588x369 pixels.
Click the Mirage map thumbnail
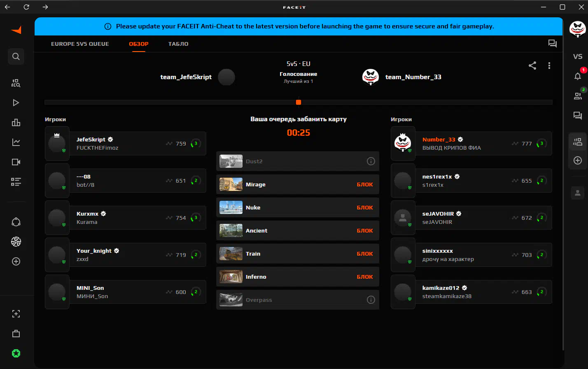[231, 184]
